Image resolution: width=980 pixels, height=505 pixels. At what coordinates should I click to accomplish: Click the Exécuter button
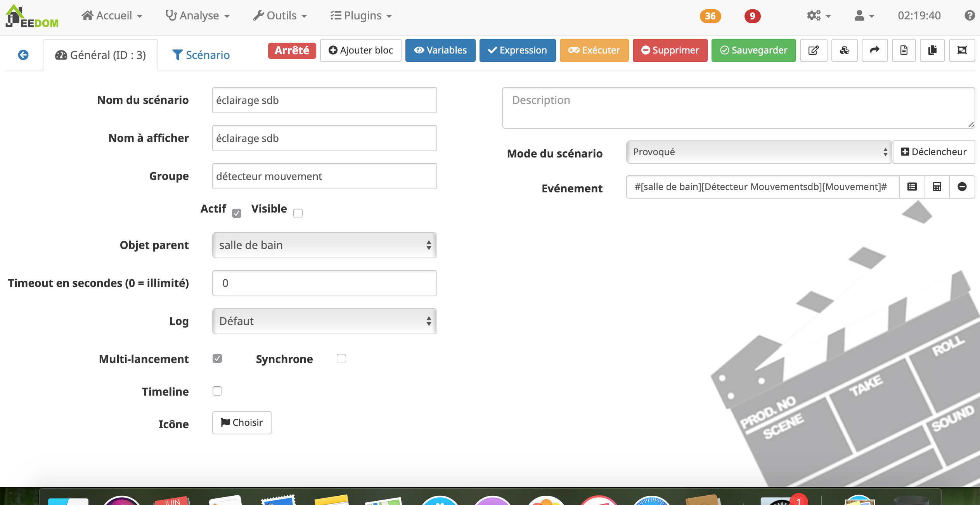click(x=594, y=50)
